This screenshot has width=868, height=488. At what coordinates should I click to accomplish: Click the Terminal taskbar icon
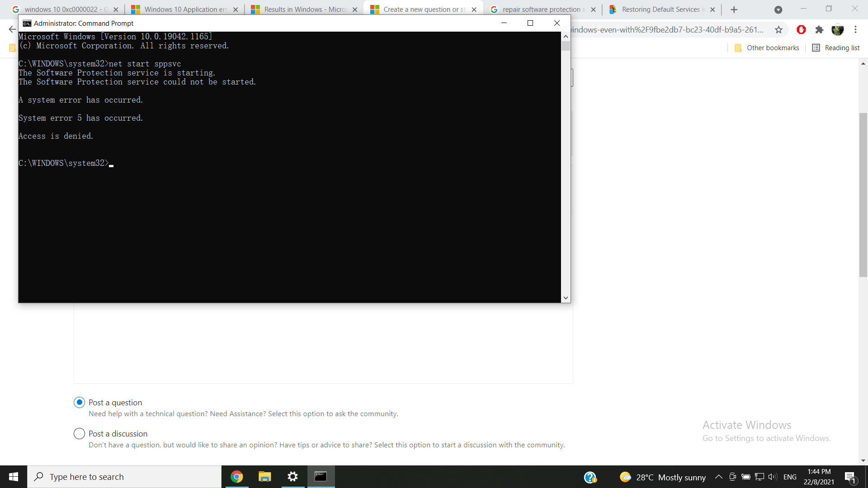point(321,476)
